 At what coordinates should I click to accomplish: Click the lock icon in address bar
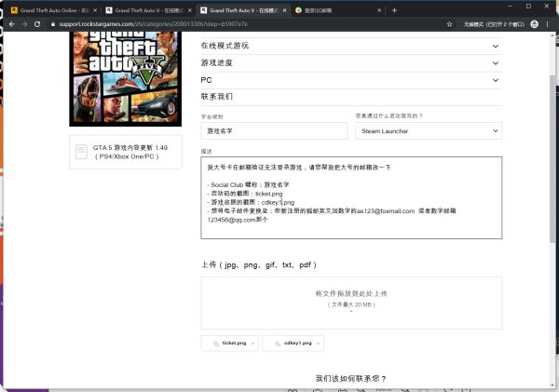(x=53, y=24)
